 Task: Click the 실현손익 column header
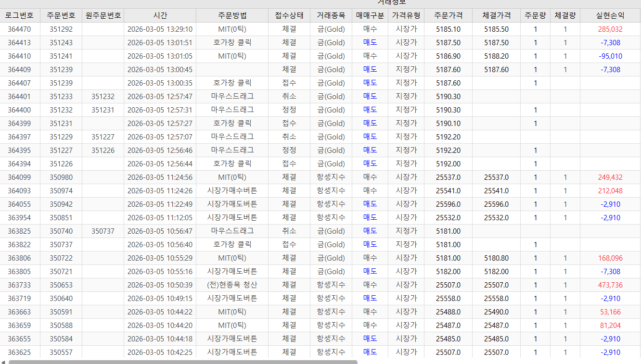point(610,15)
